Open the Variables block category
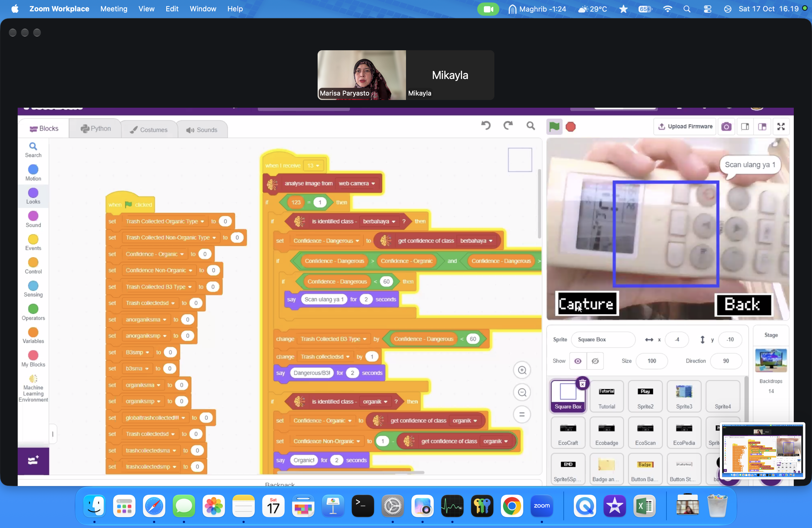 pyautogui.click(x=33, y=336)
